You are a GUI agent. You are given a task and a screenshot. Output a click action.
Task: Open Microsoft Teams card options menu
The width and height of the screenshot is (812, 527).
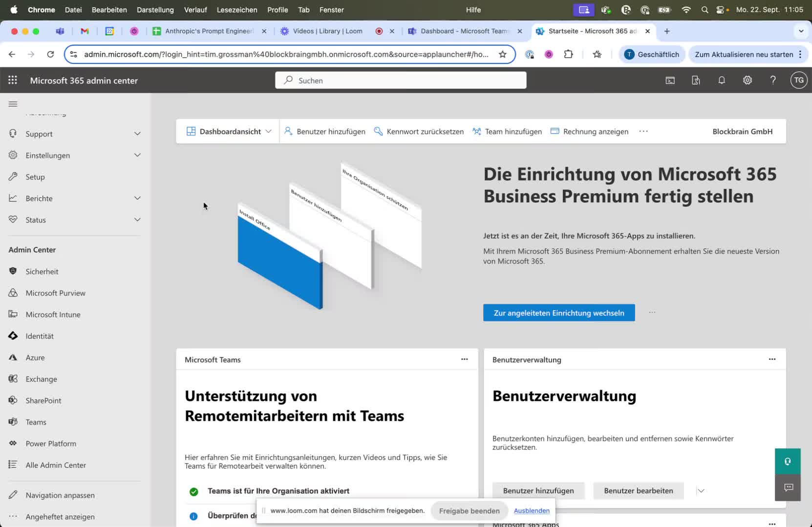pyautogui.click(x=464, y=359)
